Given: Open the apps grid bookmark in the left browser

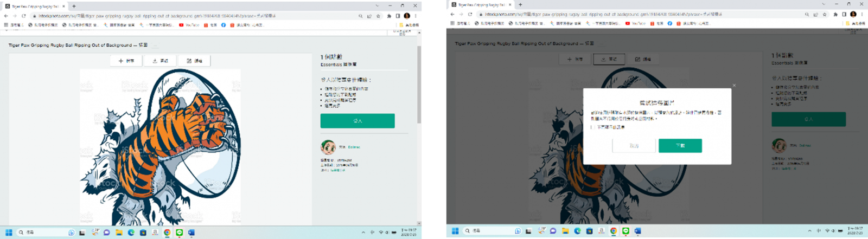Looking at the screenshot, I should [6, 24].
